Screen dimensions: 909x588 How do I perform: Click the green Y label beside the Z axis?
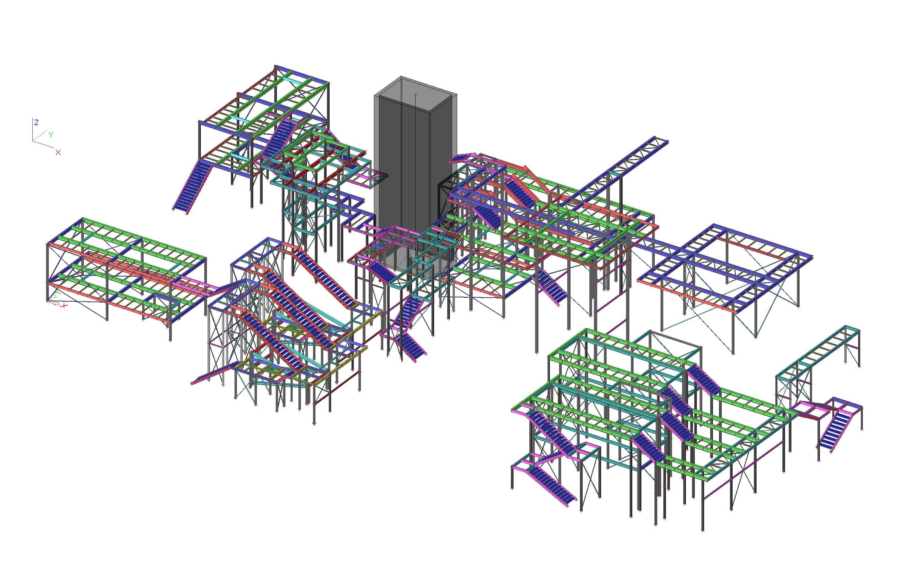click(51, 135)
